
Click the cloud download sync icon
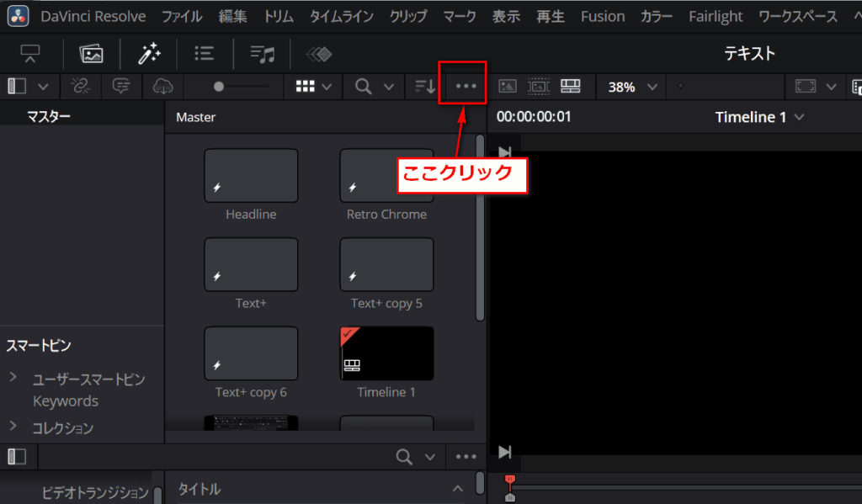pyautogui.click(x=162, y=87)
